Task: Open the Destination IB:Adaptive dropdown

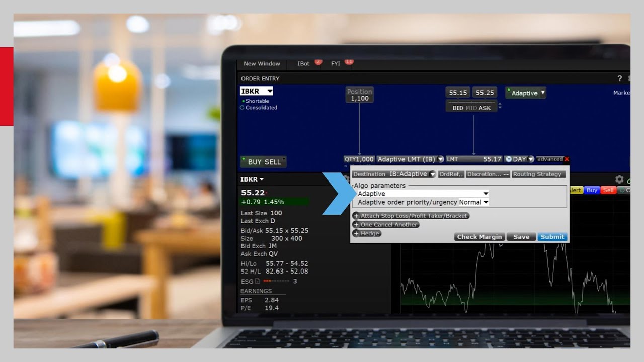Action: tap(394, 174)
